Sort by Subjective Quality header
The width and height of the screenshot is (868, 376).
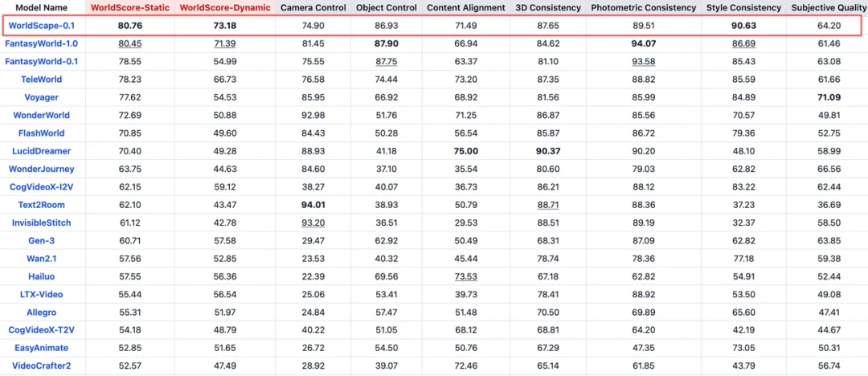click(x=829, y=8)
